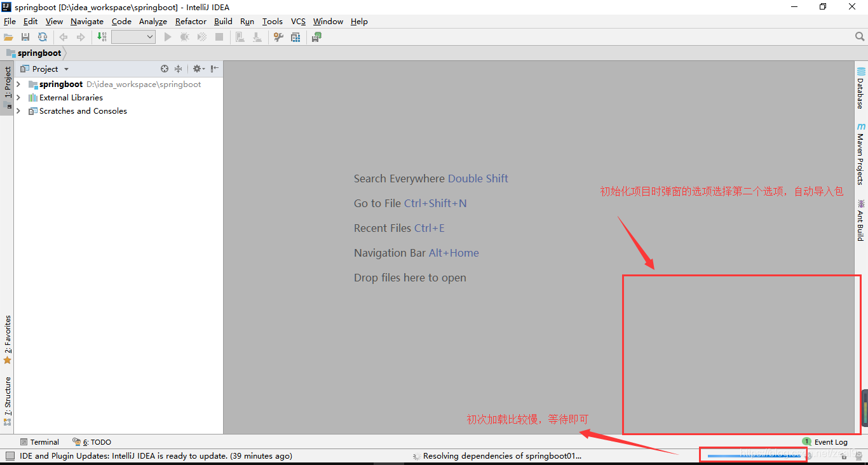Open the Ant Build tool window tab
Viewport: 868px width, 465px height.
(x=861, y=220)
